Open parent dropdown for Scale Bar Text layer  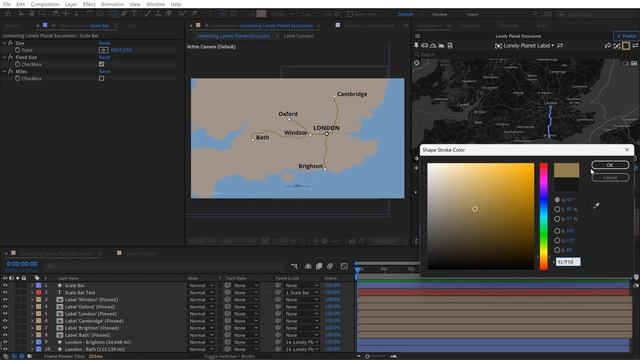coord(302,292)
